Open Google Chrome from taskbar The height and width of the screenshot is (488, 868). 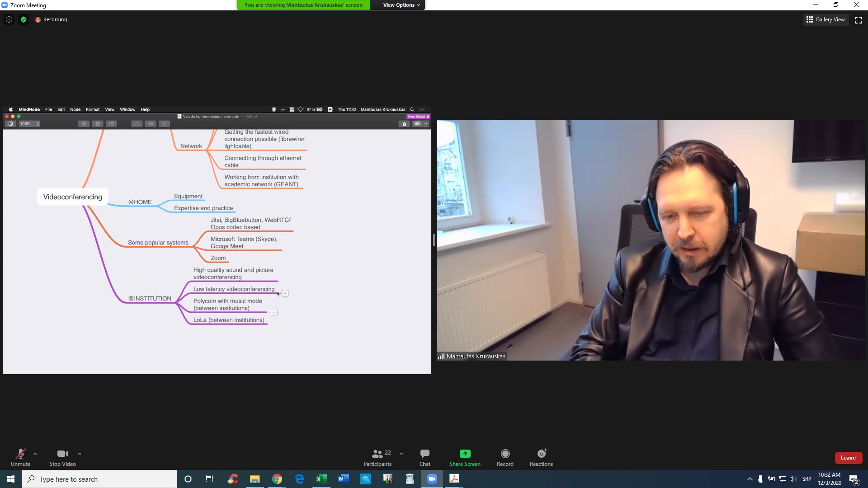(x=277, y=479)
